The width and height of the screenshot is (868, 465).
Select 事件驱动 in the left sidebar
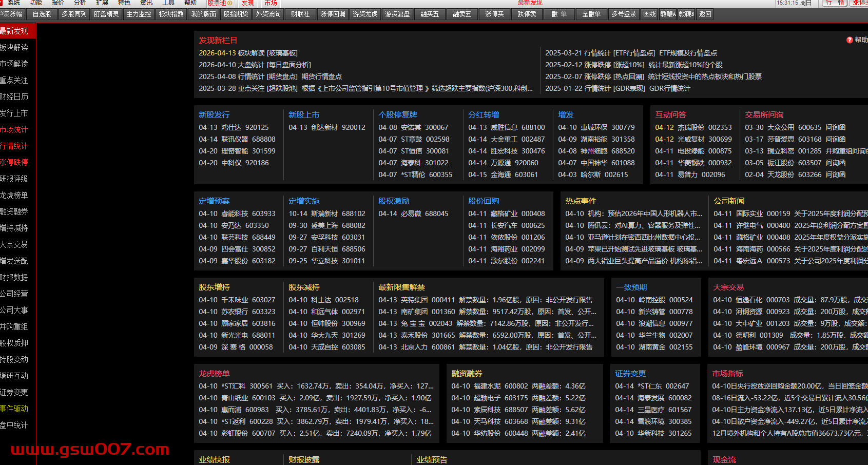(x=14, y=409)
